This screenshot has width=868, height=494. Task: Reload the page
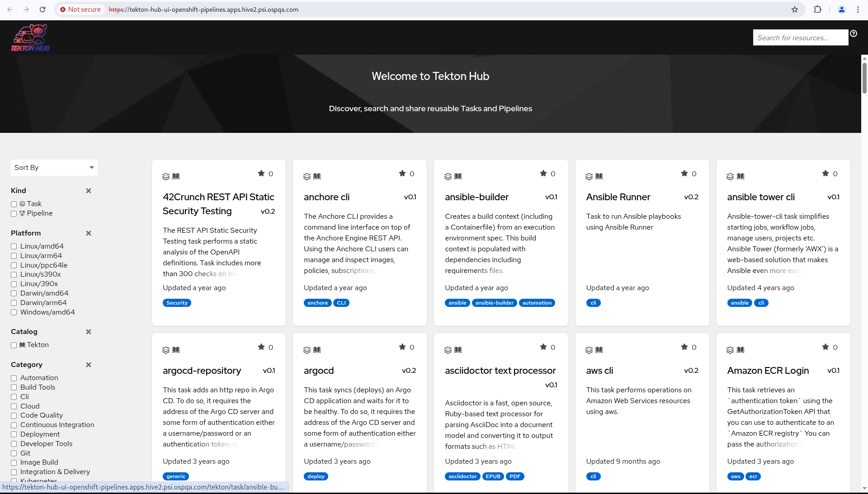point(42,9)
